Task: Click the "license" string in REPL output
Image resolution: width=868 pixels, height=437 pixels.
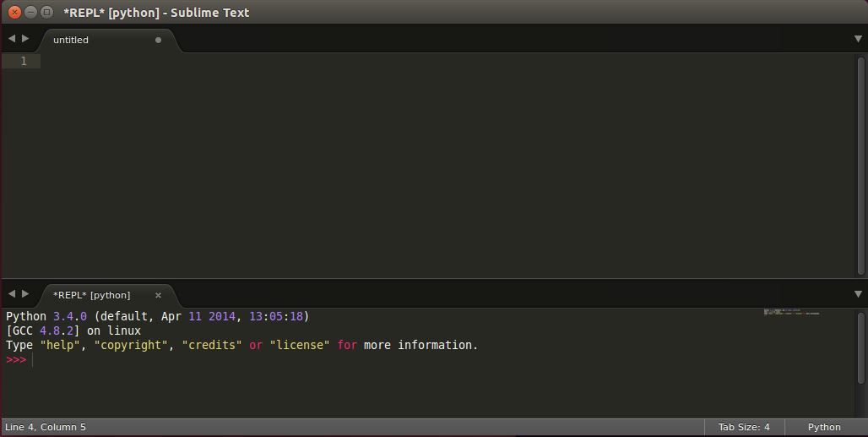Action: (300, 345)
